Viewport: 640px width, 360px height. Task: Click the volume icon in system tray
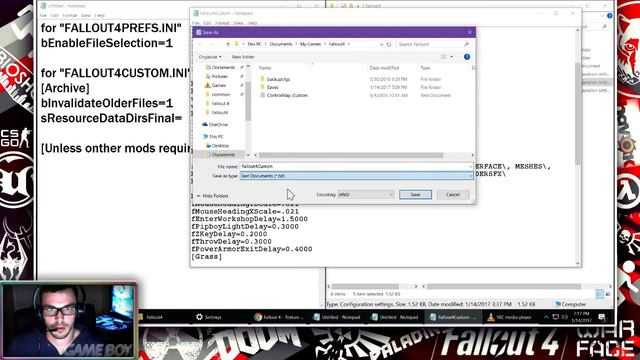565,317
